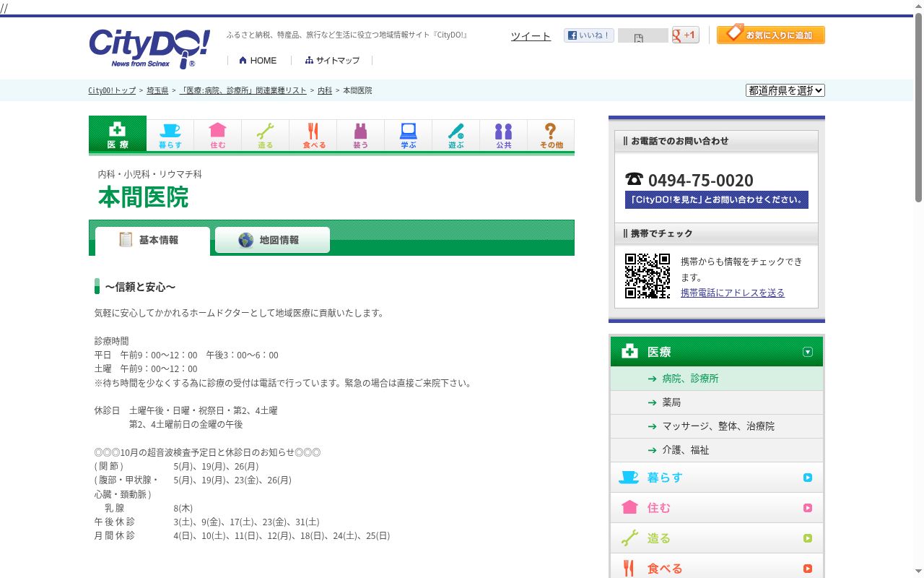Open the 住む house icon category
This screenshot has height=578, width=924.
click(x=217, y=136)
